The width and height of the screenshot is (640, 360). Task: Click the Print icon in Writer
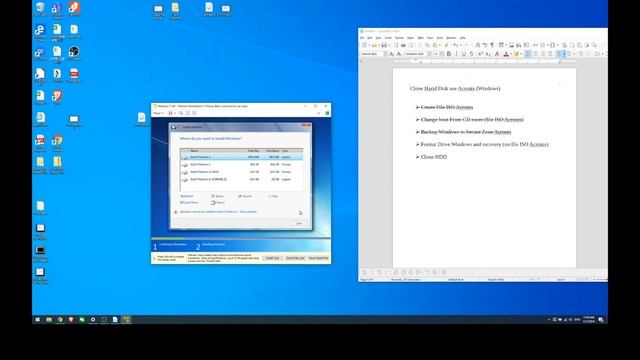tap(404, 45)
